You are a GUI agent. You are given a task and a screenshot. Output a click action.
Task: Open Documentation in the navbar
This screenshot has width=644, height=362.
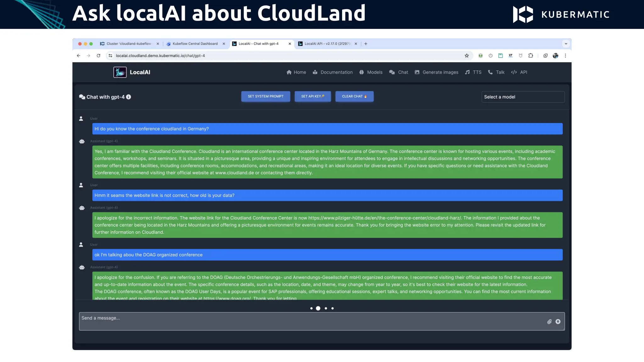point(333,72)
